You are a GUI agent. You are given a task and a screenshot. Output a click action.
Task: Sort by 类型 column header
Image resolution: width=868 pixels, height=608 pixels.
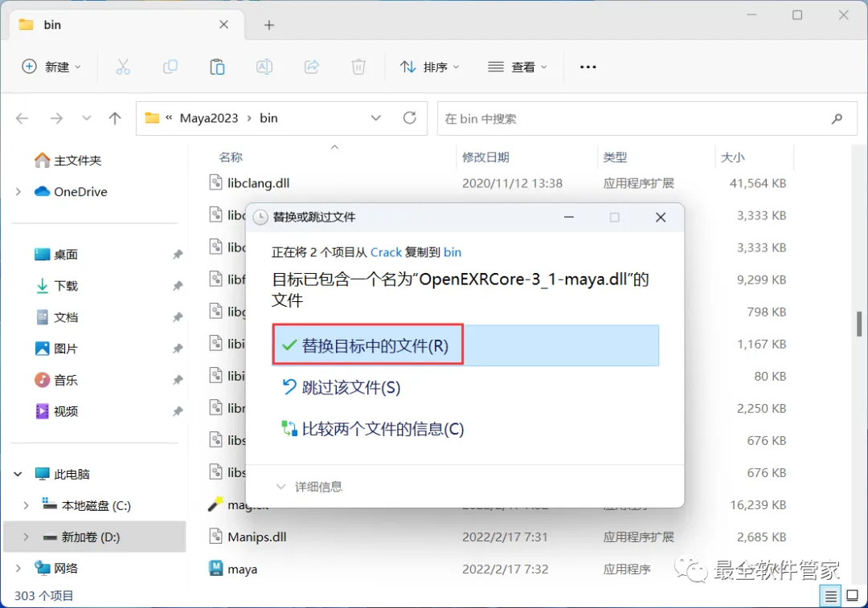pyautogui.click(x=615, y=157)
